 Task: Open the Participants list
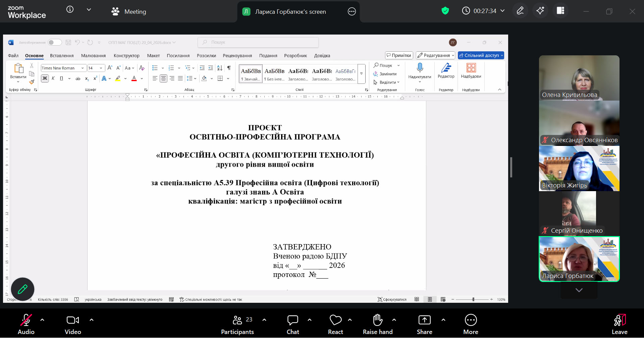tap(237, 320)
